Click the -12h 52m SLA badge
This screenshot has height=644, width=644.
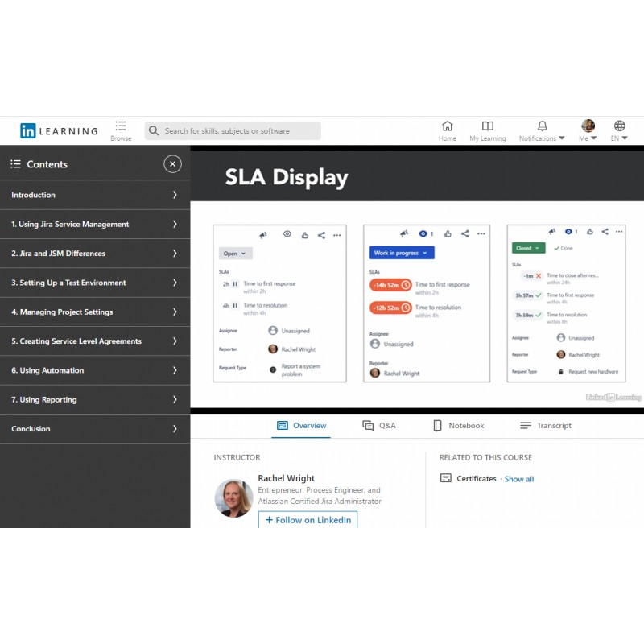point(390,308)
